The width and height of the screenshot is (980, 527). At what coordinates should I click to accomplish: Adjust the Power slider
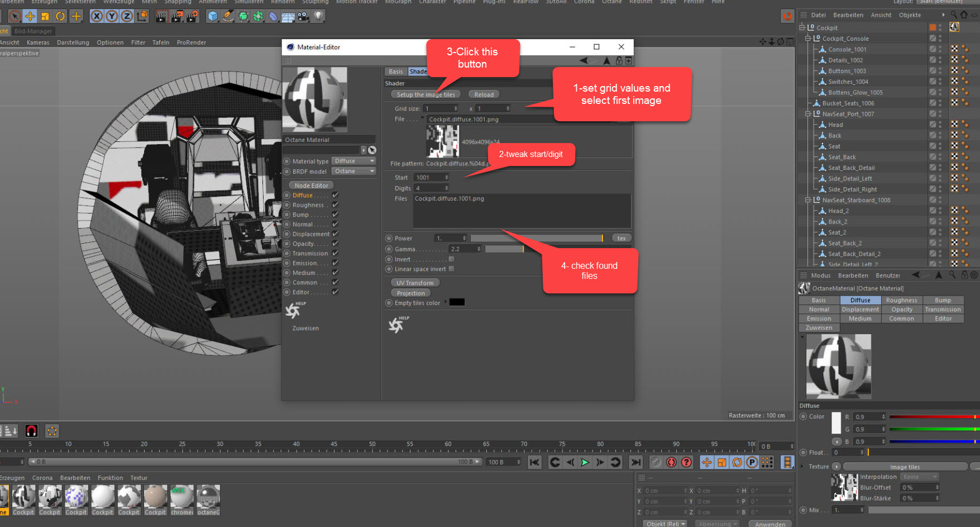[x=537, y=238]
